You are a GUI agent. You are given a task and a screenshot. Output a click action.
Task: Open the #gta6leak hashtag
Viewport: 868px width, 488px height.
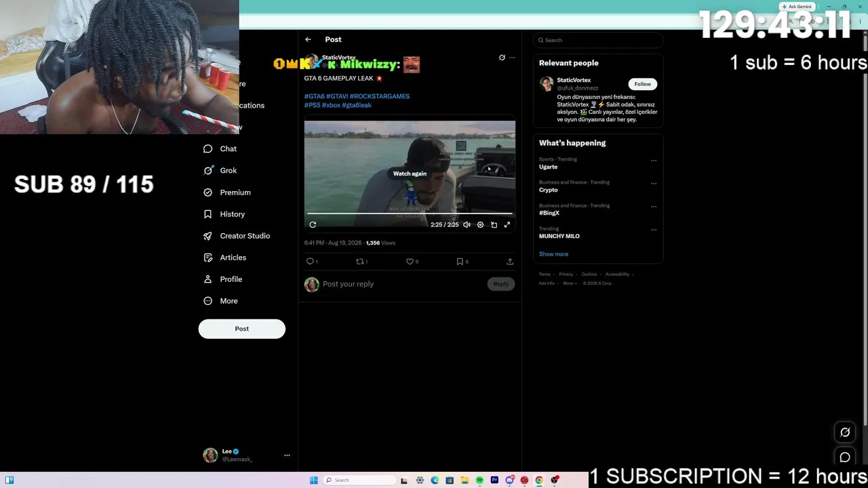coord(357,105)
